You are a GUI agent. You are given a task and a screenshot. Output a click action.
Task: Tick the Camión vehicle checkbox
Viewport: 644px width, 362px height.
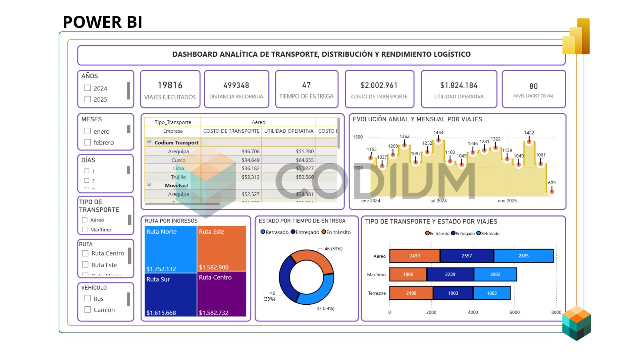[88, 309]
